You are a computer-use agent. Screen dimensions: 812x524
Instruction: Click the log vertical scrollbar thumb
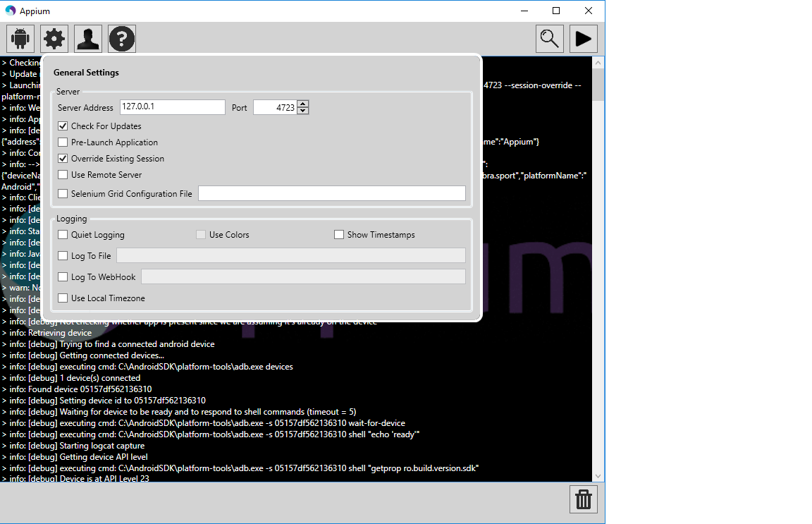(x=598, y=85)
